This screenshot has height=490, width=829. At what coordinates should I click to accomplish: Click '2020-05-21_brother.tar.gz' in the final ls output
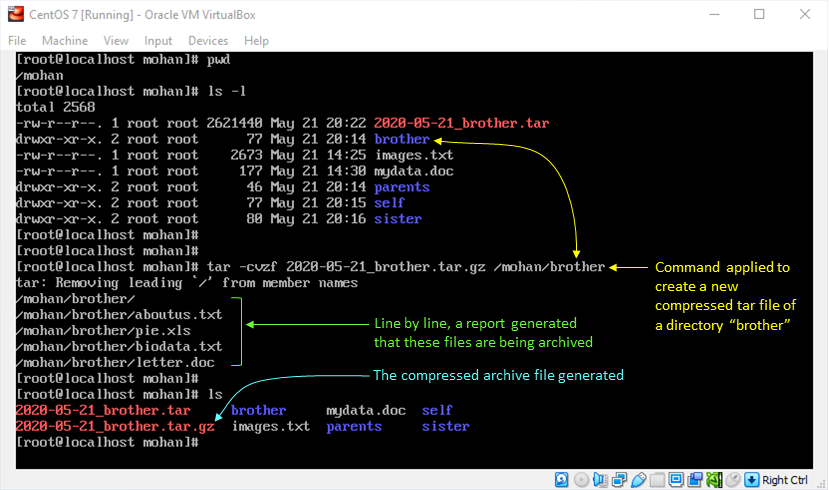tap(115, 427)
